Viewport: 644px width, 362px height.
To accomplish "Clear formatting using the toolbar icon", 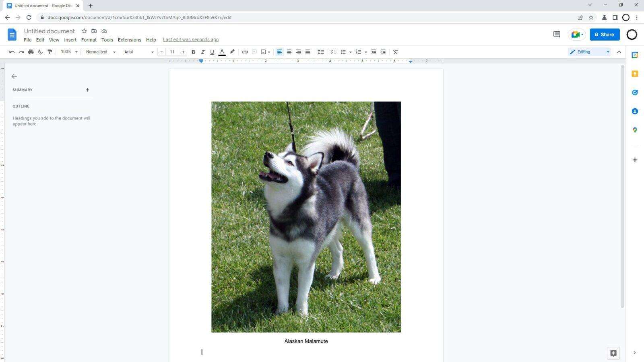I will [395, 51].
